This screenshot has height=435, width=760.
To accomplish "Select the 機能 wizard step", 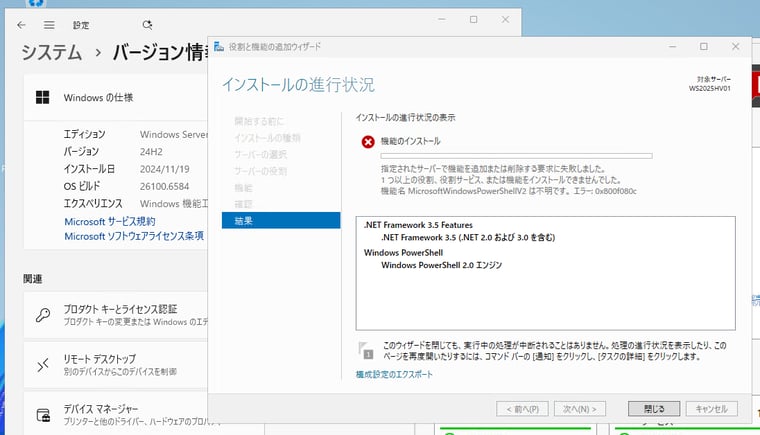I will (243, 188).
